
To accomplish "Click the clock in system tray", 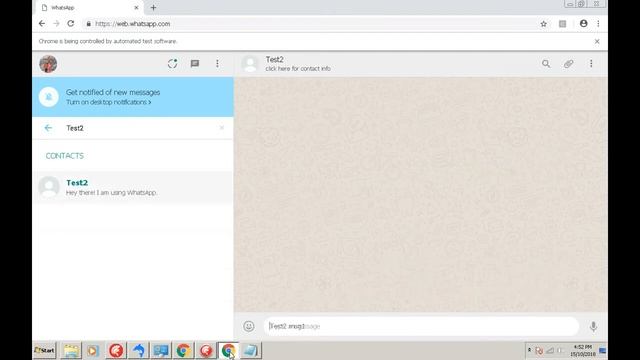I will tap(583, 350).
